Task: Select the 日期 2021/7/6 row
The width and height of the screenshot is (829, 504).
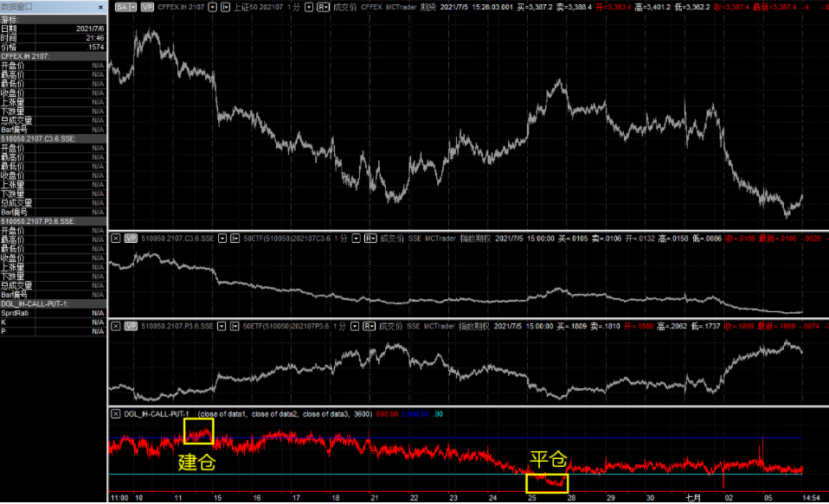Action: (x=53, y=29)
